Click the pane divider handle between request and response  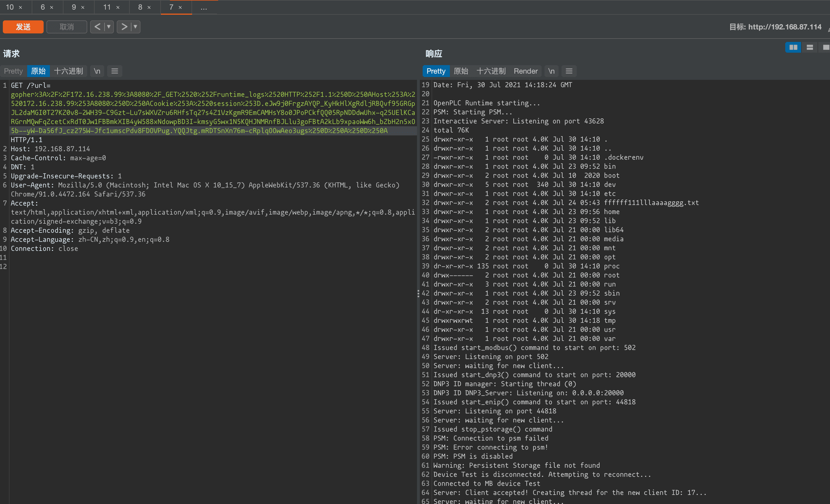[418, 294]
